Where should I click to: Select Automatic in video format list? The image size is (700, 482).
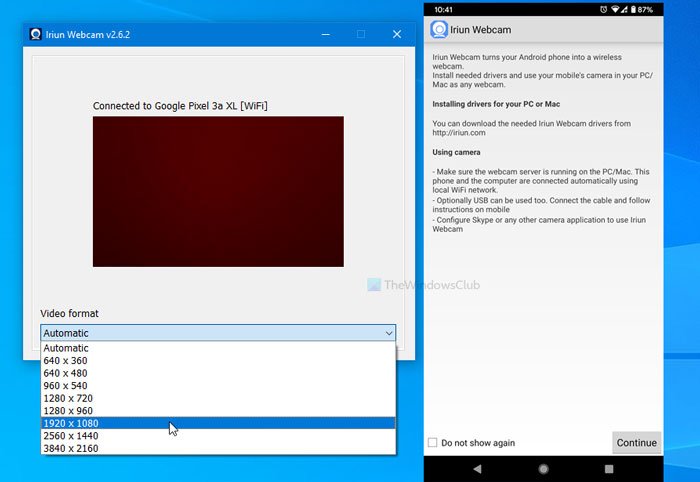click(x=218, y=348)
